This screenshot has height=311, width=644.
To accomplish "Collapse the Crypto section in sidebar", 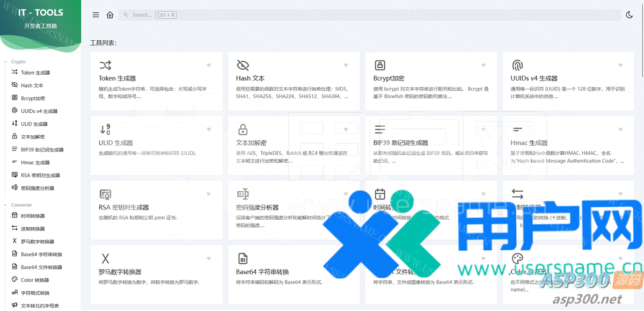I will pyautogui.click(x=15, y=62).
